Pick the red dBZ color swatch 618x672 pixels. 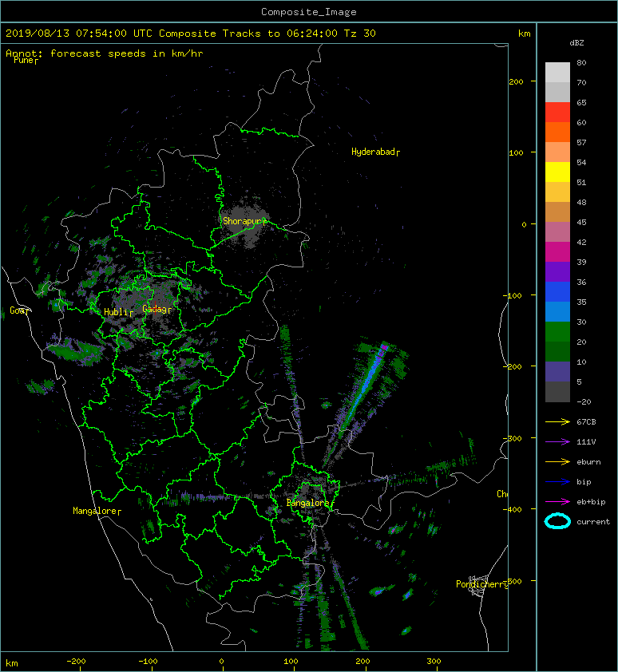click(x=557, y=113)
